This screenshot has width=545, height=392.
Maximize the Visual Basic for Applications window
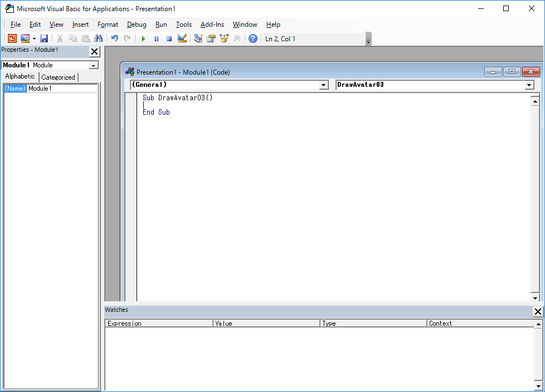(506, 8)
